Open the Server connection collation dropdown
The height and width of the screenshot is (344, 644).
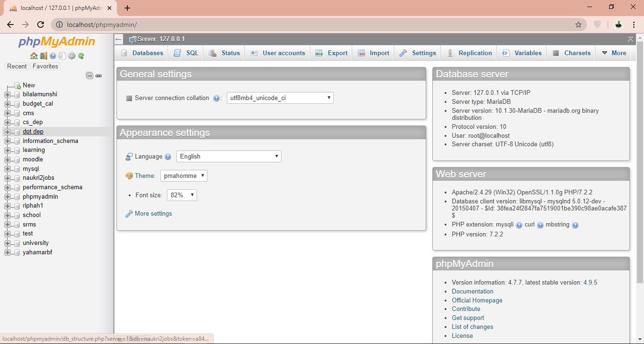pos(280,98)
